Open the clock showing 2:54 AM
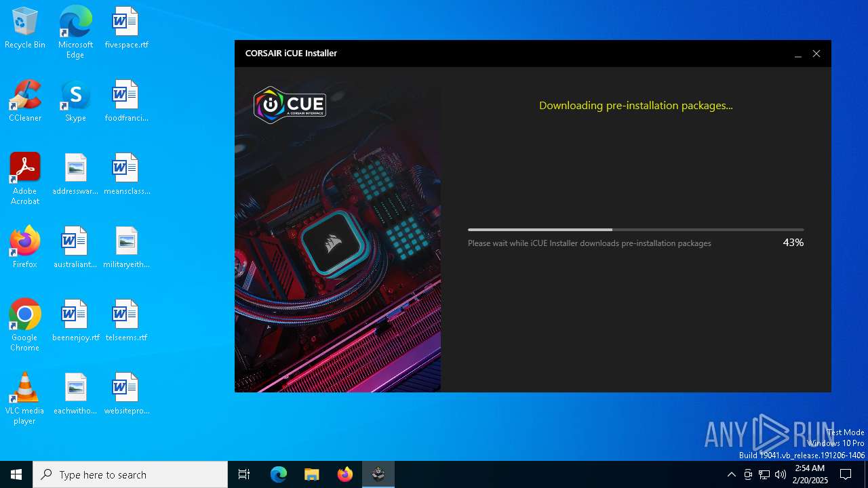The width and height of the screenshot is (868, 488). [x=810, y=474]
